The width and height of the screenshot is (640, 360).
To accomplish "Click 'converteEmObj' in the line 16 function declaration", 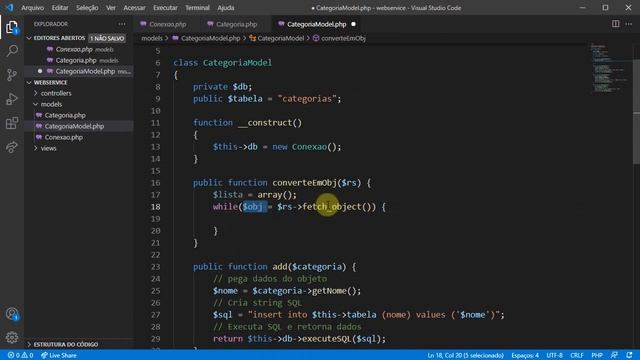I will [x=304, y=183].
